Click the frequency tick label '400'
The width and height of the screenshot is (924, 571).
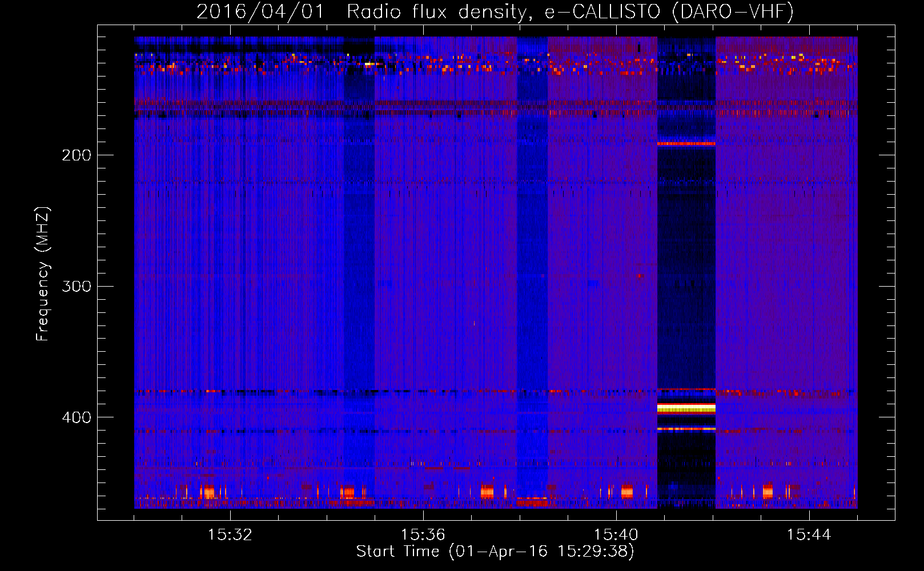point(77,417)
